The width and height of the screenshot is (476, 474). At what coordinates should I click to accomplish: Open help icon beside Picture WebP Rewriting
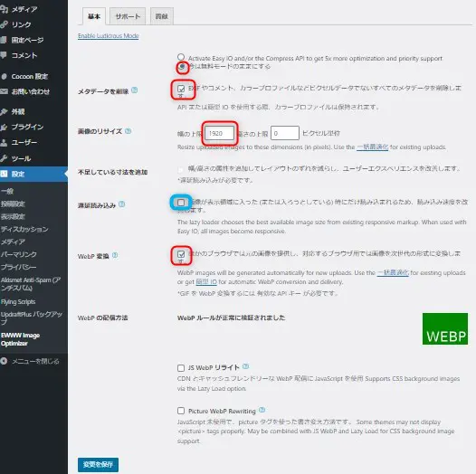pos(262,410)
